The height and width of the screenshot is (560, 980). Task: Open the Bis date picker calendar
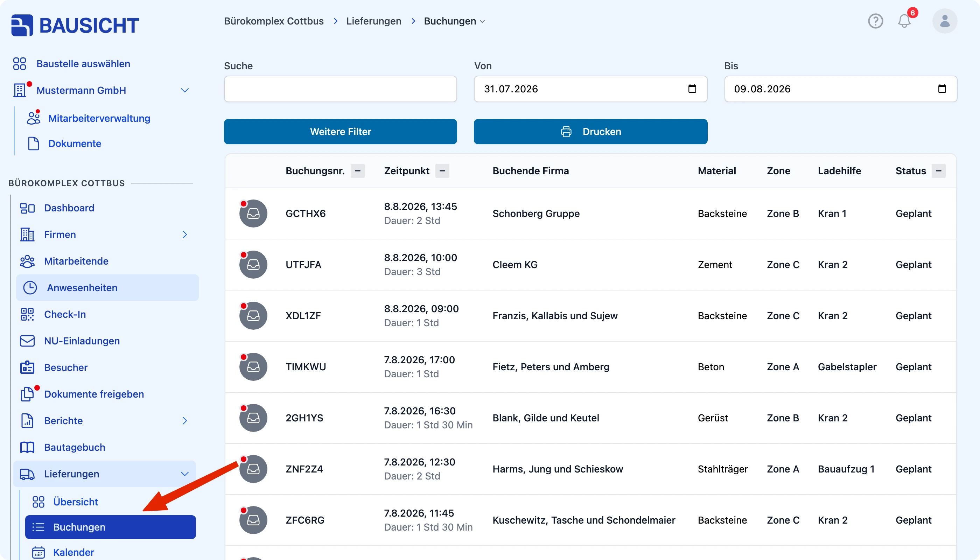coord(942,89)
